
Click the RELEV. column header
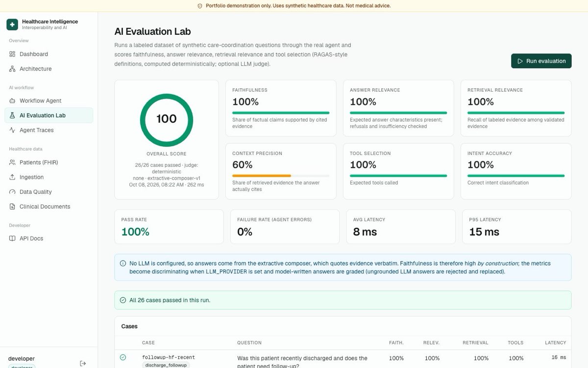coord(431,342)
